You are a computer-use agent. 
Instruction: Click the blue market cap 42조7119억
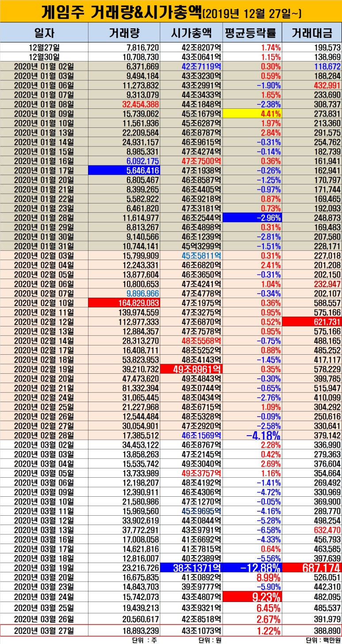tap(201, 66)
